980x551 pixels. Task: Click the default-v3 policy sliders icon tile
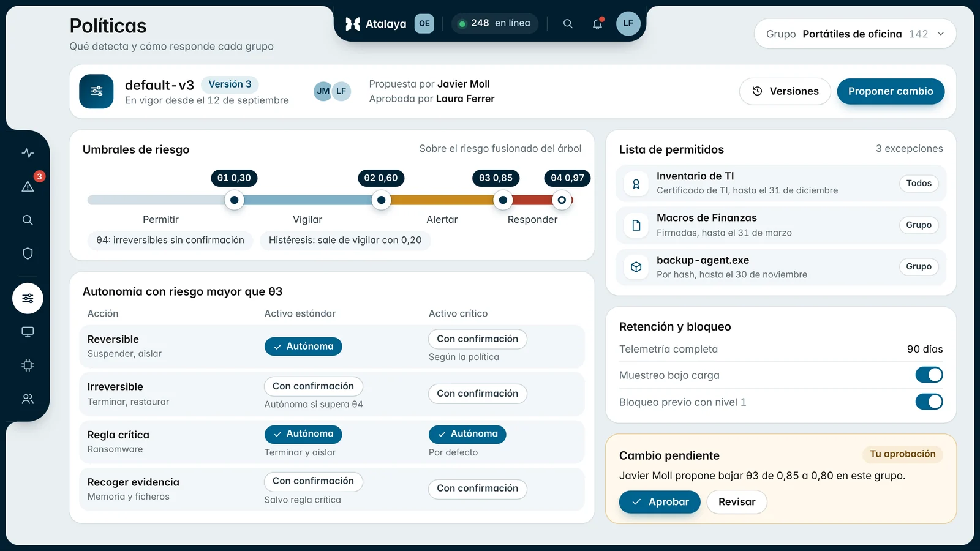[x=96, y=91]
